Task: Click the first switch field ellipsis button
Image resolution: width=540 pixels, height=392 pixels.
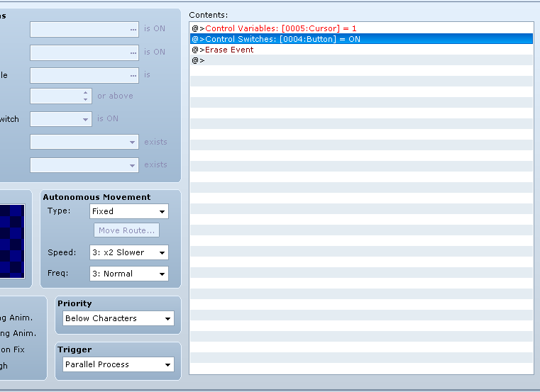Action: pyautogui.click(x=133, y=30)
